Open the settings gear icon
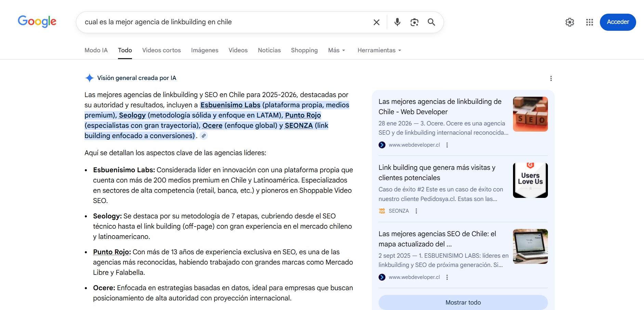Viewport: 644px width, 310px height. [x=569, y=22]
